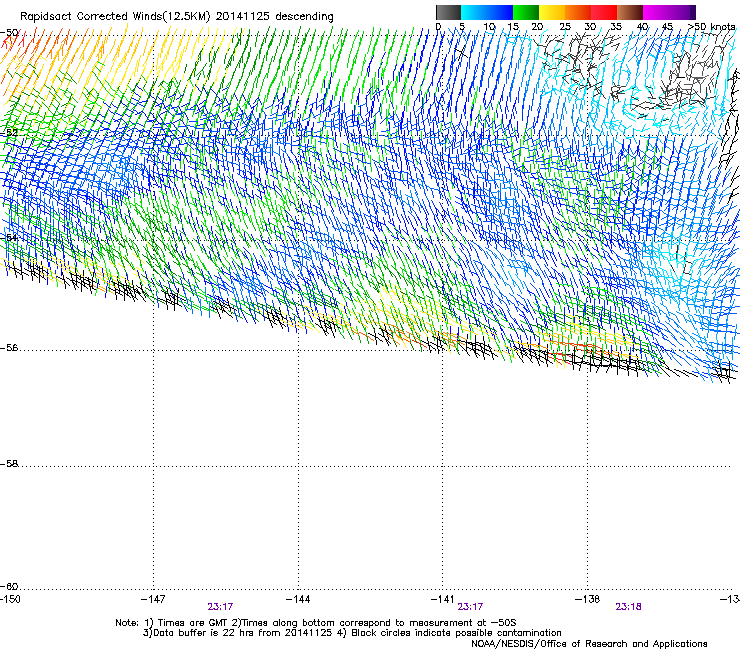Click the -150 longitude axis label
The width and height of the screenshot is (740, 650).
[10, 599]
